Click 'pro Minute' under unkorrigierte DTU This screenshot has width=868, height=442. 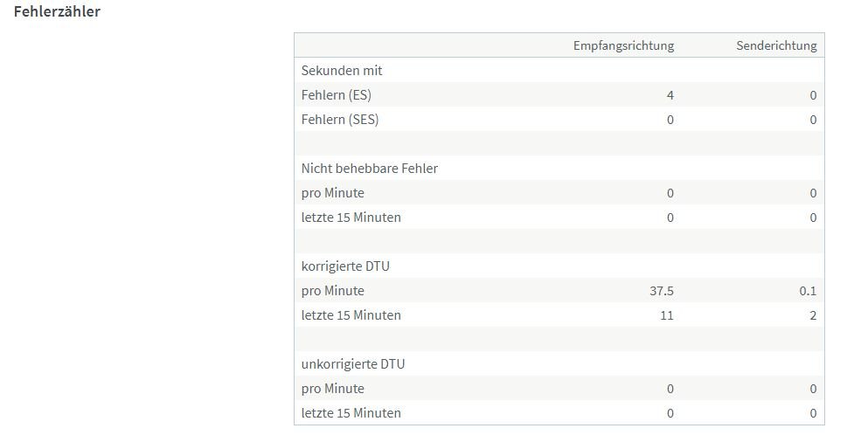click(x=333, y=389)
